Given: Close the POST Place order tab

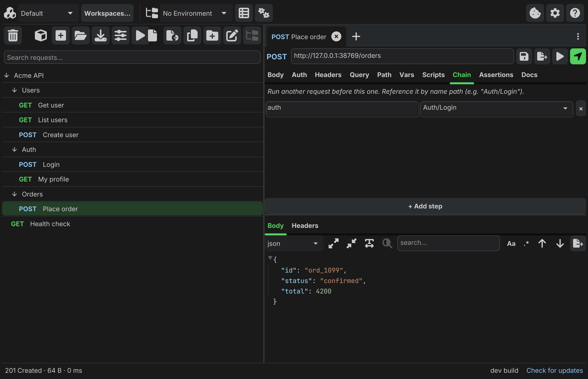Looking at the screenshot, I should 336,37.
